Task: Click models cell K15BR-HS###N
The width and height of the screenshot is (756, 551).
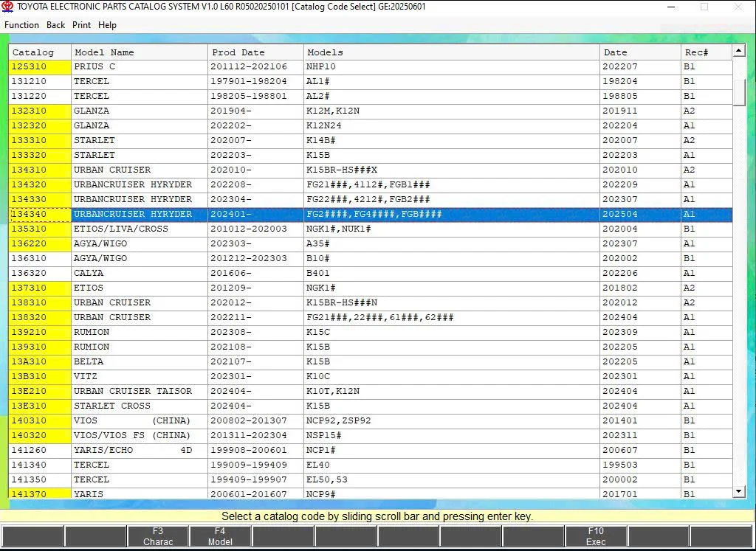Action: click(452, 303)
